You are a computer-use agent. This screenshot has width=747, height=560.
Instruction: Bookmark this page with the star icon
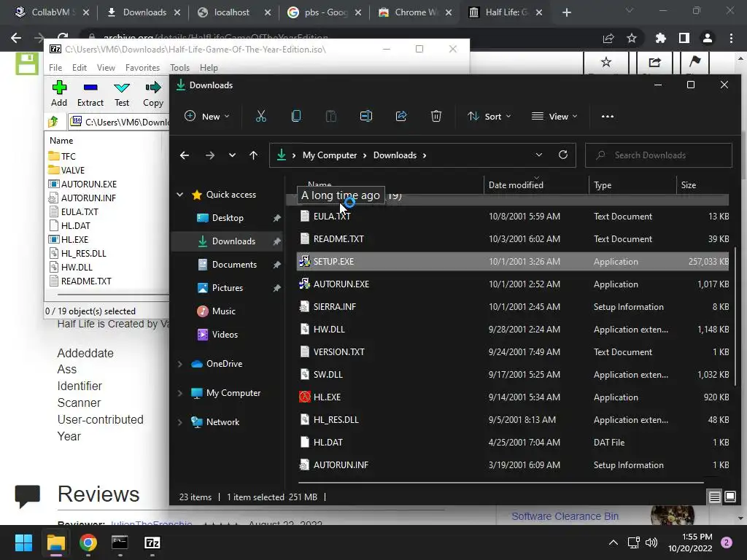tap(632, 38)
